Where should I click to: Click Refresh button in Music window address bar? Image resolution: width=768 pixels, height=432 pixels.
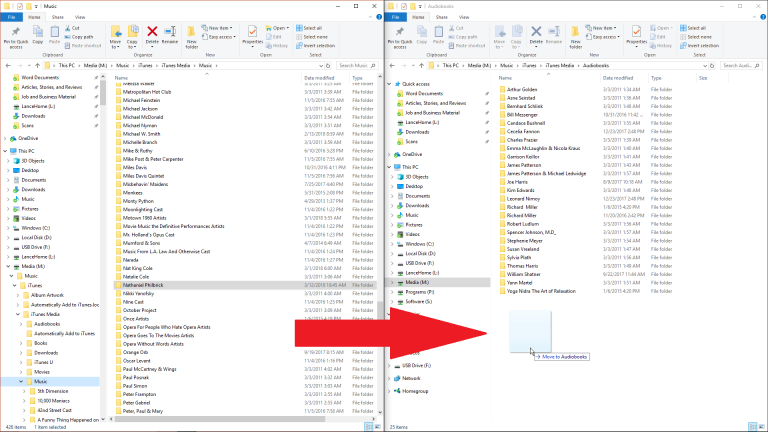(x=328, y=65)
